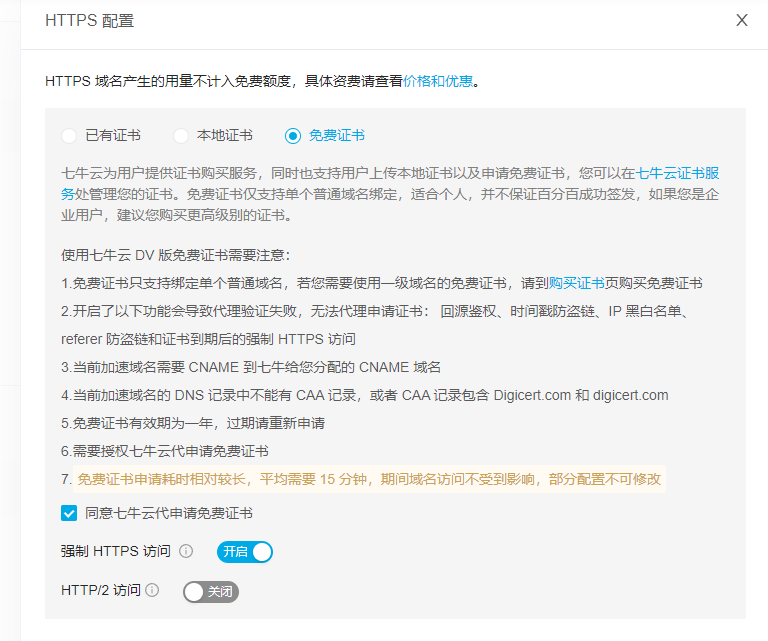This screenshot has height=641, width=768.
Task: Click note 4 about CAA 记录
Action: point(365,395)
